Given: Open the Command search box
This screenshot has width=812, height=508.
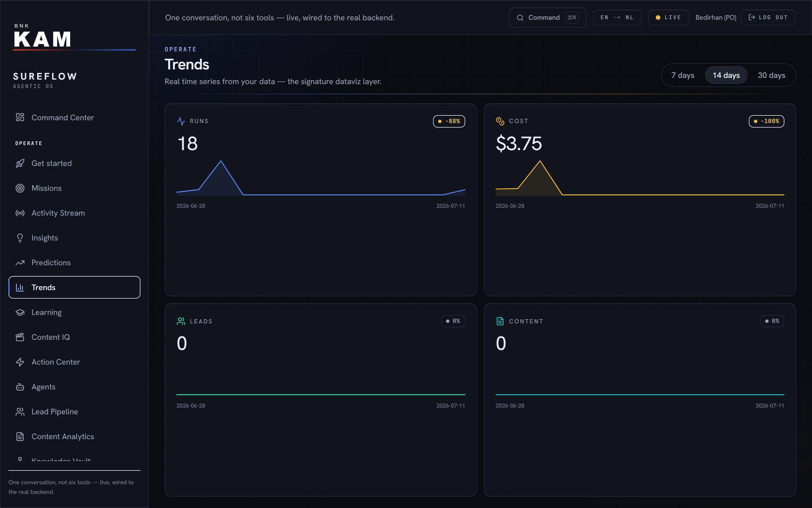Looking at the screenshot, I should coord(548,17).
